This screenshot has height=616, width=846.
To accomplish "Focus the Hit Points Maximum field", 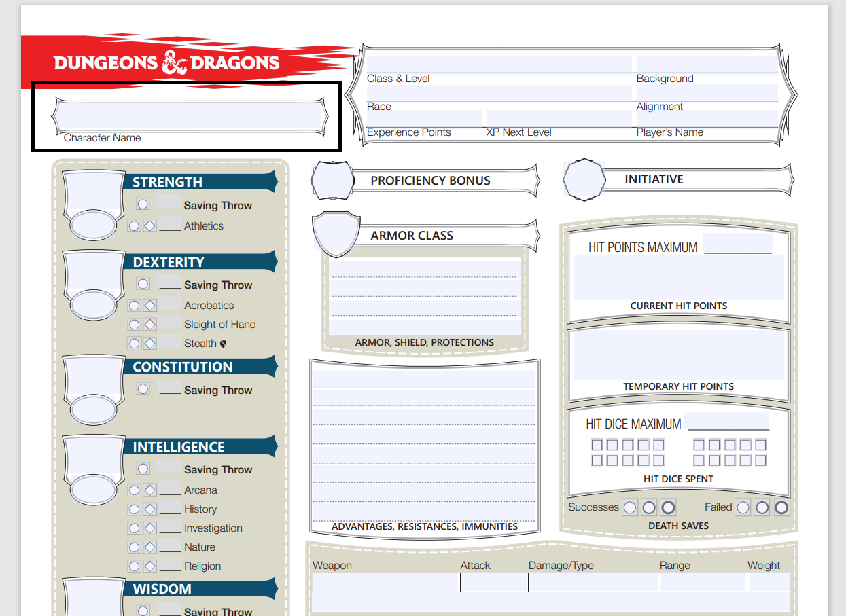I will coord(738,244).
